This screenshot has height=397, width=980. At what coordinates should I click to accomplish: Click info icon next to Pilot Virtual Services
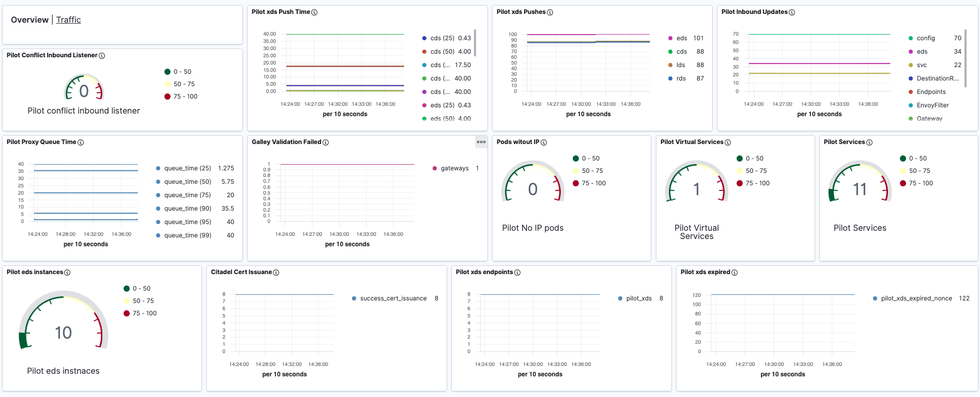(728, 142)
